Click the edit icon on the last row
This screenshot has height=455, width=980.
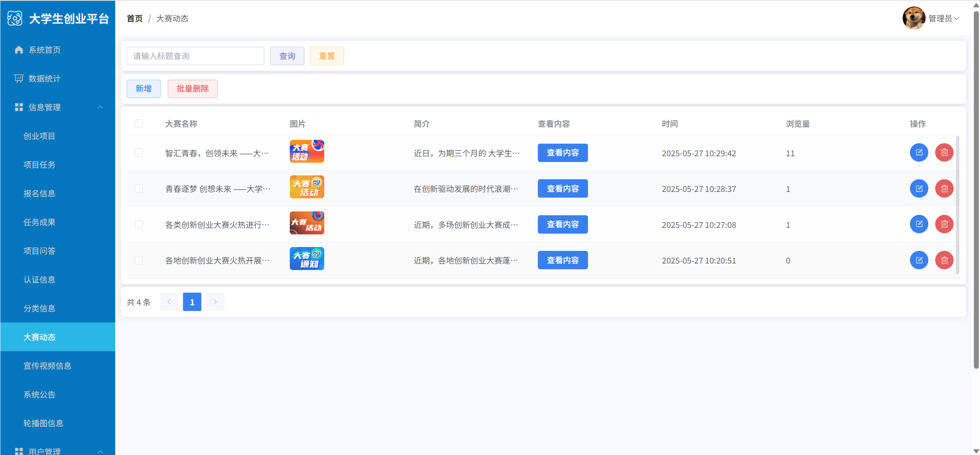coord(919,260)
